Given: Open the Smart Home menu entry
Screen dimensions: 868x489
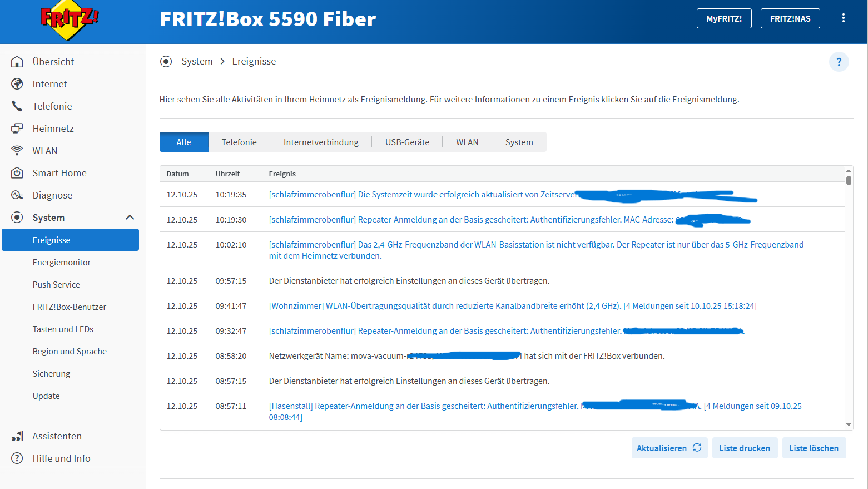Looking at the screenshot, I should tap(59, 173).
